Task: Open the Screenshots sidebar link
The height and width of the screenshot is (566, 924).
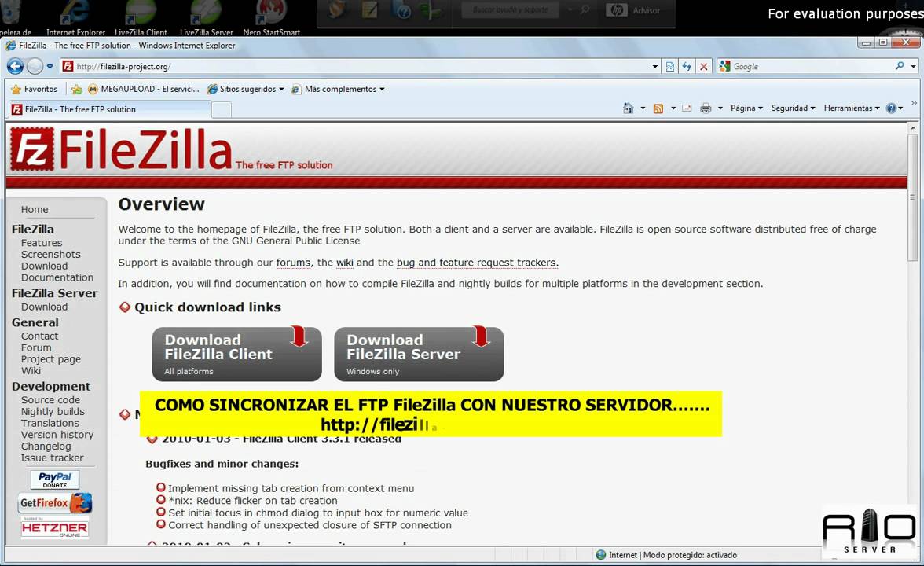Action: [50, 254]
